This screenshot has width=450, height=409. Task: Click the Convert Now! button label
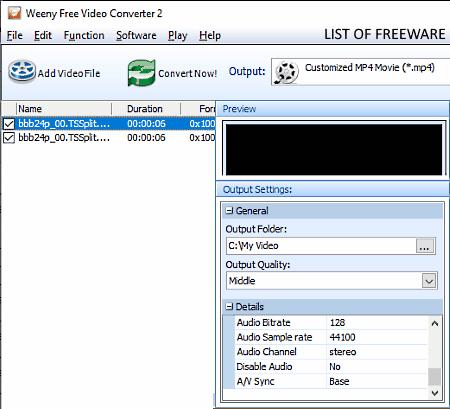tap(187, 73)
